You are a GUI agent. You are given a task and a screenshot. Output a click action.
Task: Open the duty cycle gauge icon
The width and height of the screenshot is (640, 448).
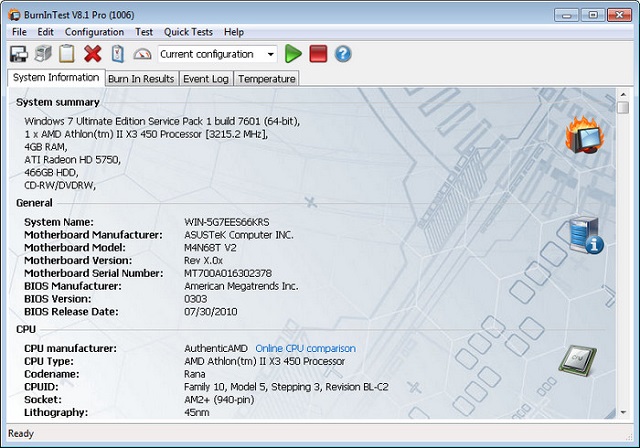pyautogui.click(x=142, y=54)
